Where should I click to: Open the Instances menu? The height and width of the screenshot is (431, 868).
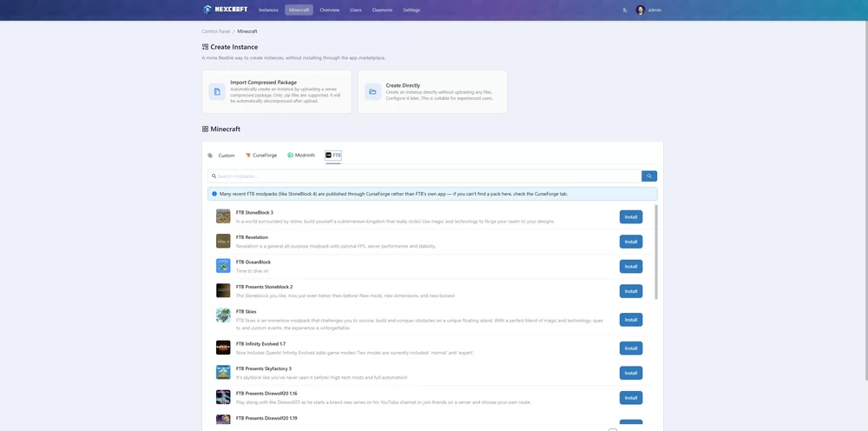click(x=268, y=10)
